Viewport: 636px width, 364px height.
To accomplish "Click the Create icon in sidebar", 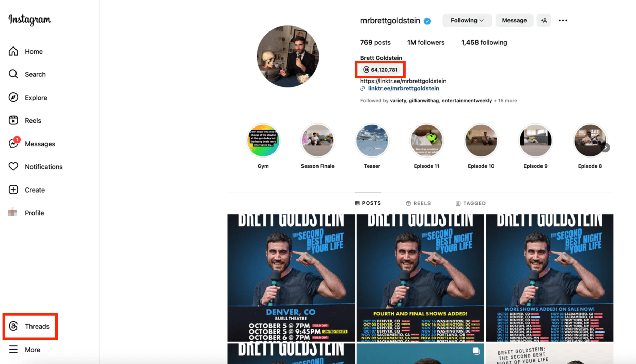I will pos(13,190).
